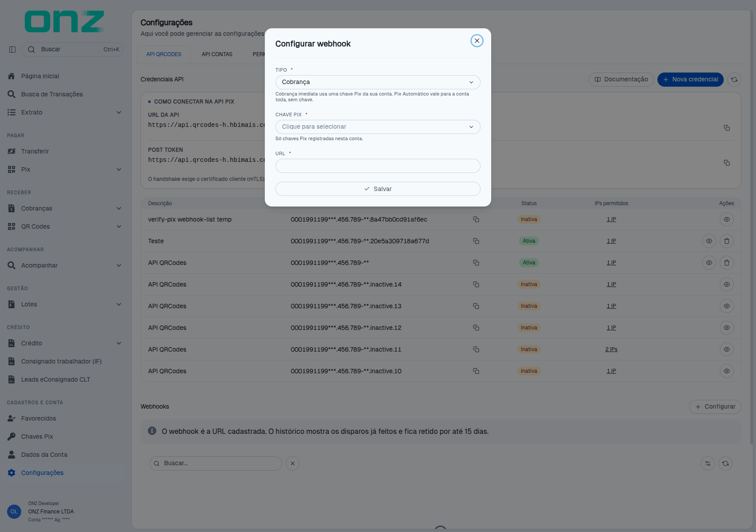
Task: Focus the URL input field
Action: click(x=378, y=166)
